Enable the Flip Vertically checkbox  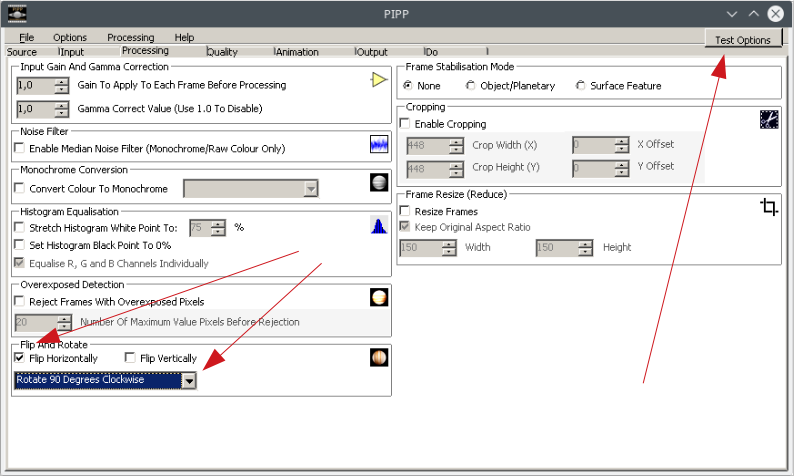pos(131,358)
